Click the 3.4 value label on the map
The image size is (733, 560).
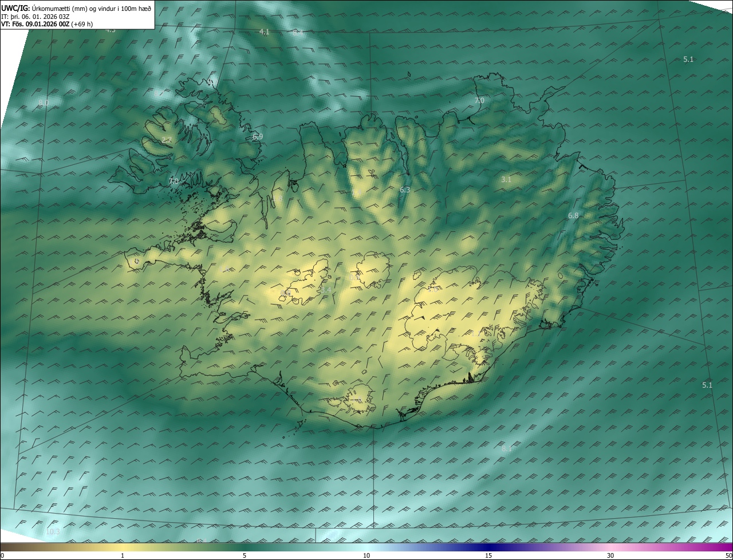click(326, 291)
